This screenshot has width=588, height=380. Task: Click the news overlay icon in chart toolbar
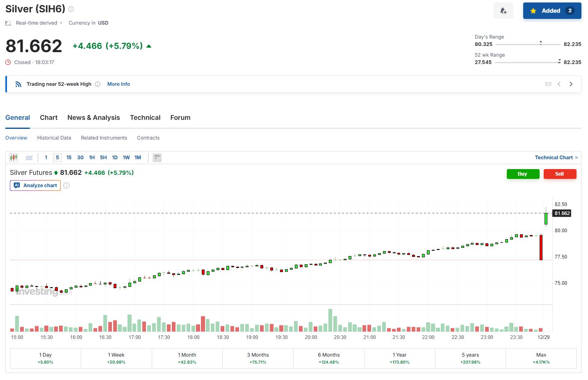tap(157, 158)
